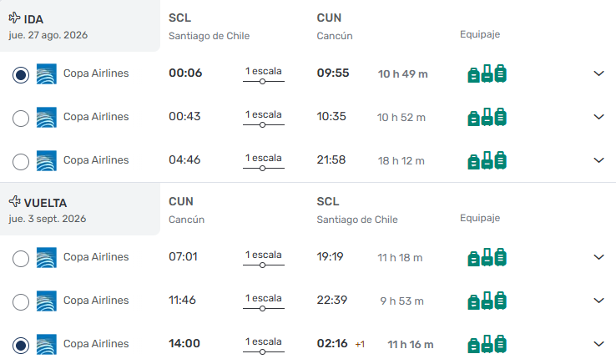The height and width of the screenshot is (364, 616).
Task: Click the 9 h 53 m duration text
Action: pos(401,301)
